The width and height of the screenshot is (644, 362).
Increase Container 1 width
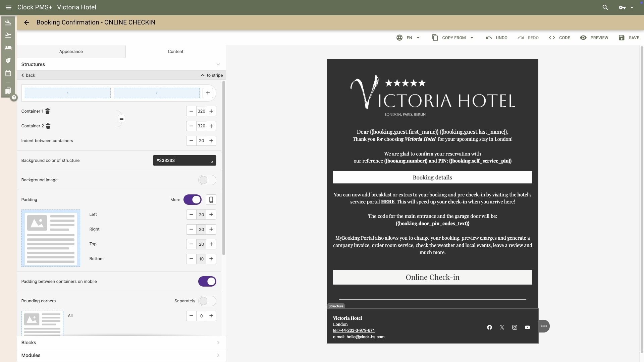(x=211, y=111)
